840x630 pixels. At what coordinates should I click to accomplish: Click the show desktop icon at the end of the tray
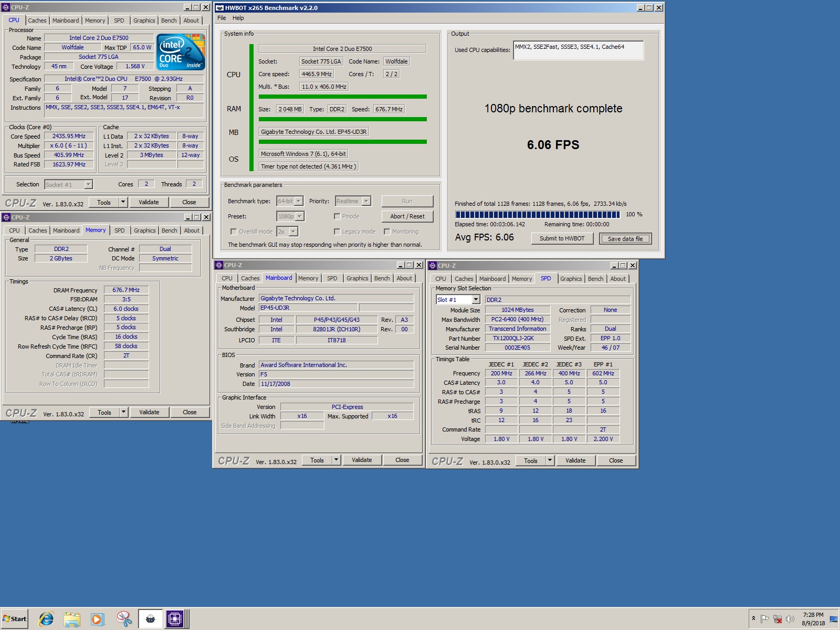[x=834, y=619]
